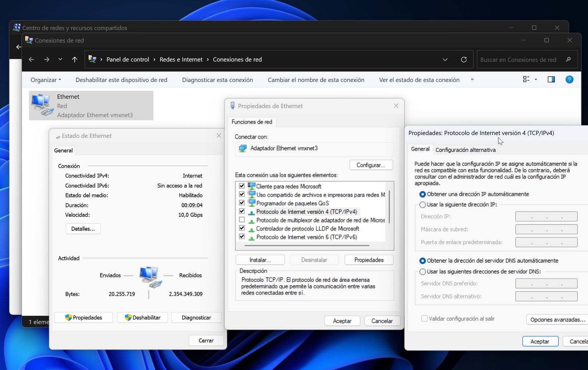Expand the address bar history dropdown
This screenshot has height=370, width=588.
click(445, 60)
